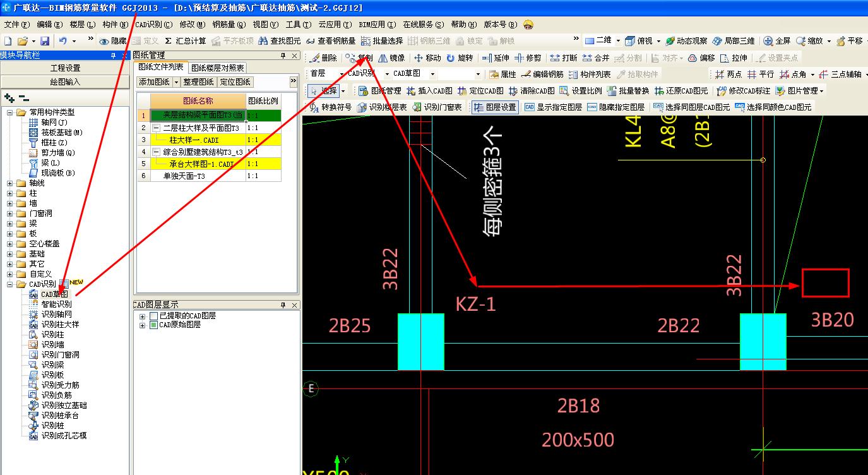The width and height of the screenshot is (868, 475).
Task: Open 修改CAD标注 edit CAD annotation
Action: coord(744,90)
